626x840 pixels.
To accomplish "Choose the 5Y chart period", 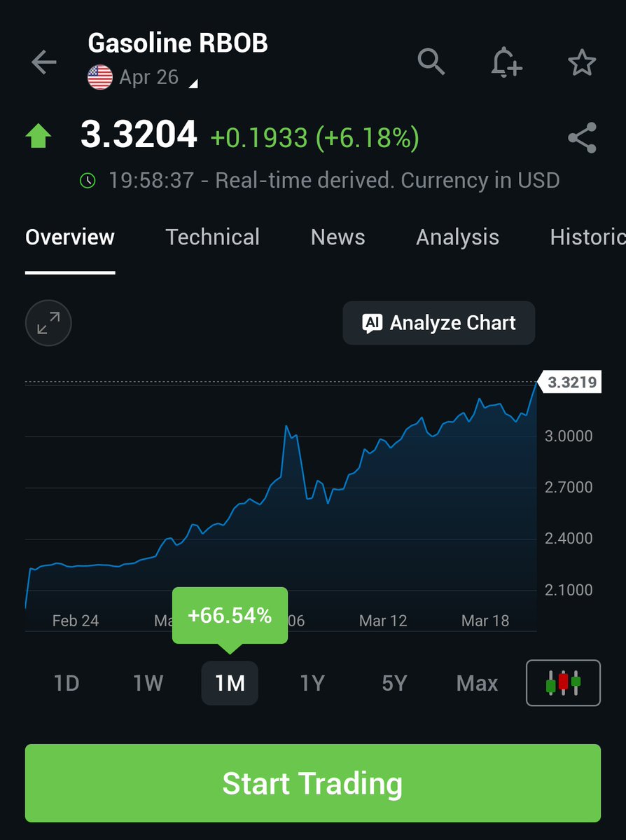I will point(394,683).
